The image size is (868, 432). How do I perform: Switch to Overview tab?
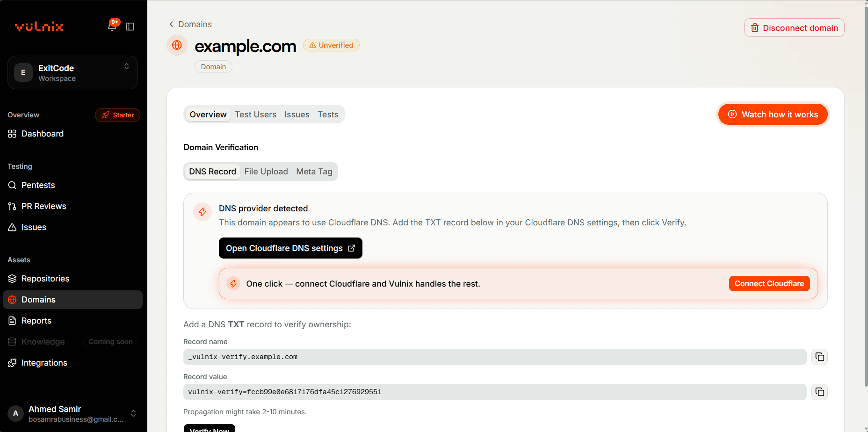point(208,115)
